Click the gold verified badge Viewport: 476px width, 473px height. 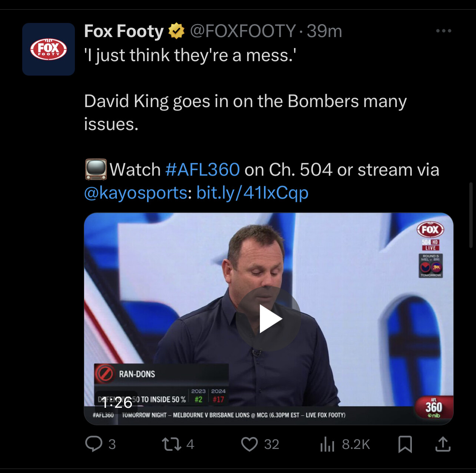(x=176, y=31)
